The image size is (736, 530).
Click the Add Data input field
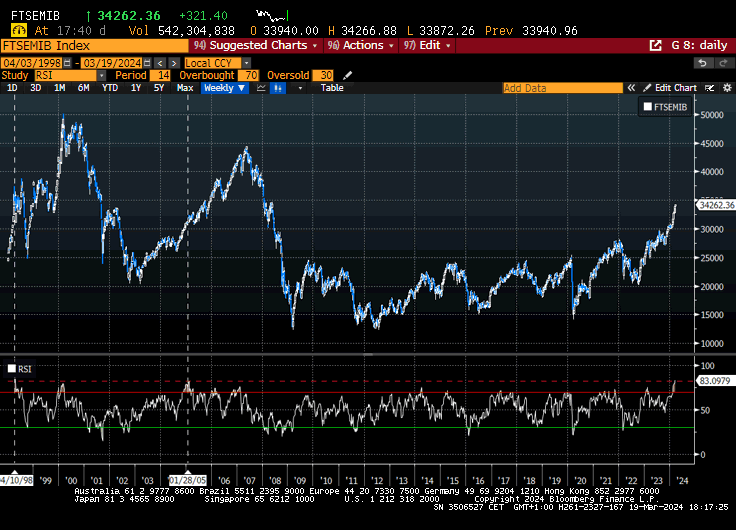(562, 88)
